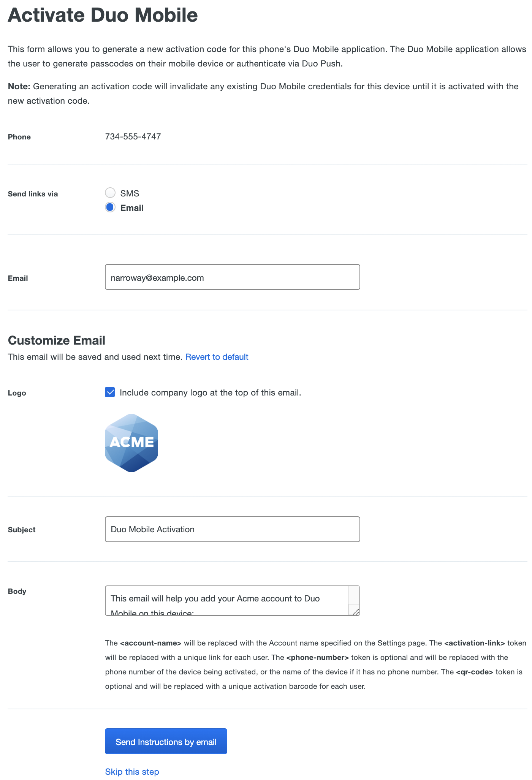532x780 pixels.
Task: Click Revert to default link
Action: 217,357
